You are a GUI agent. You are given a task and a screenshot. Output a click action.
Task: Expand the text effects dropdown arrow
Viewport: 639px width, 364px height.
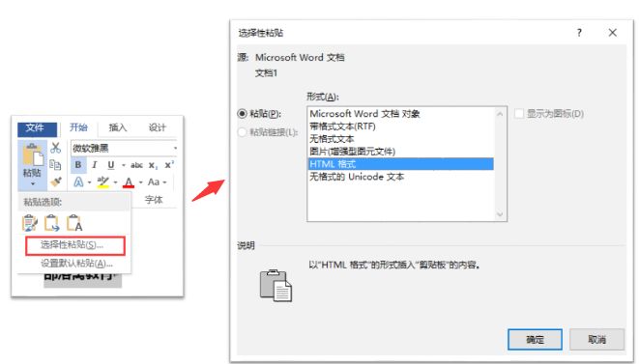click(89, 182)
